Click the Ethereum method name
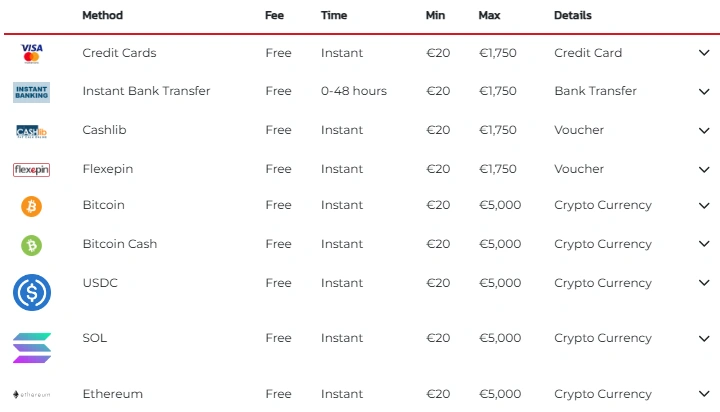Viewport: 720px width, 412px height. coord(112,394)
